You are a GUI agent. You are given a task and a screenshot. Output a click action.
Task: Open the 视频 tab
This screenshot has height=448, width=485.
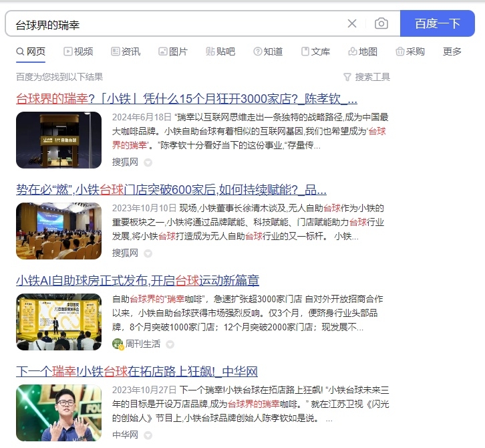coord(78,51)
